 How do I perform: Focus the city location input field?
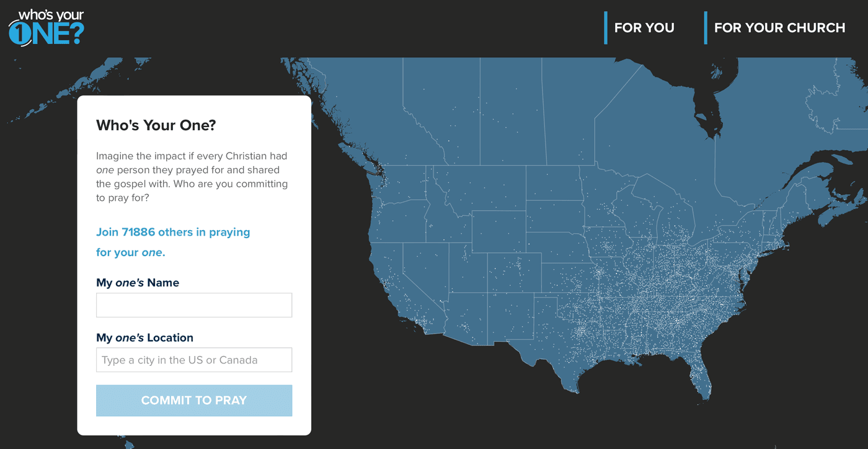[x=194, y=360]
